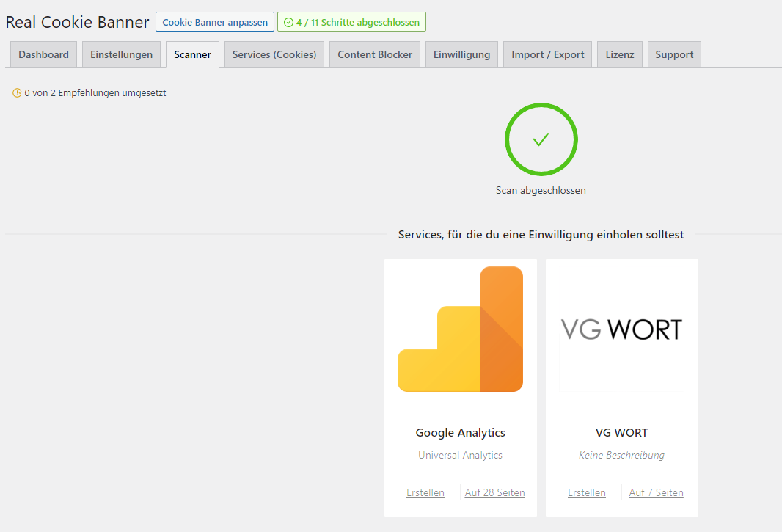The image size is (782, 532).
Task: Open the Dashboard tab
Action: [x=43, y=54]
